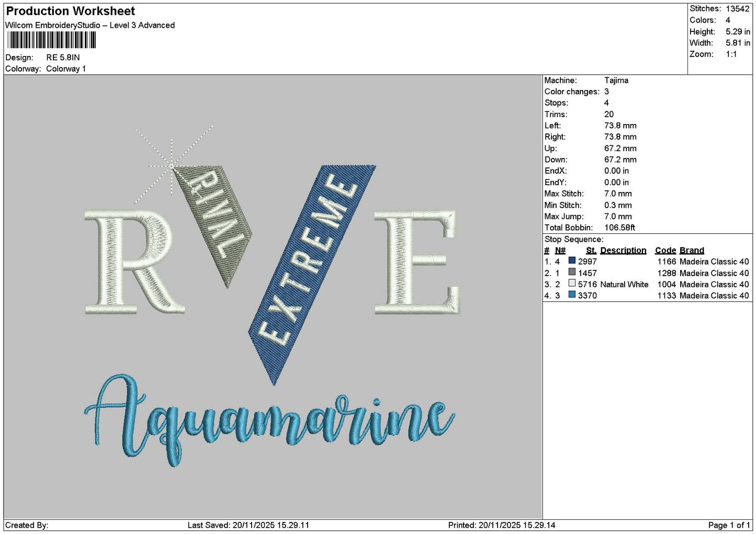The height and width of the screenshot is (534, 756).
Task: Click the Stitches value 13542
Action: tap(737, 8)
